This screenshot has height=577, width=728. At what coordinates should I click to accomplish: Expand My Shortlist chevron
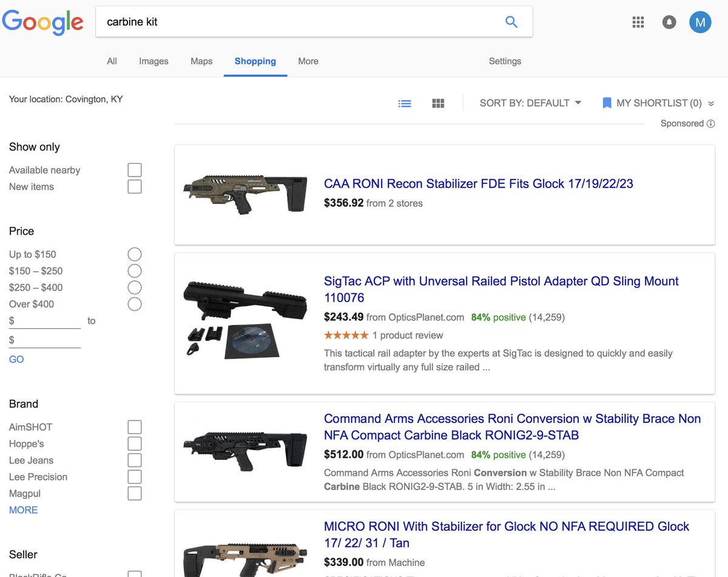pyautogui.click(x=711, y=104)
